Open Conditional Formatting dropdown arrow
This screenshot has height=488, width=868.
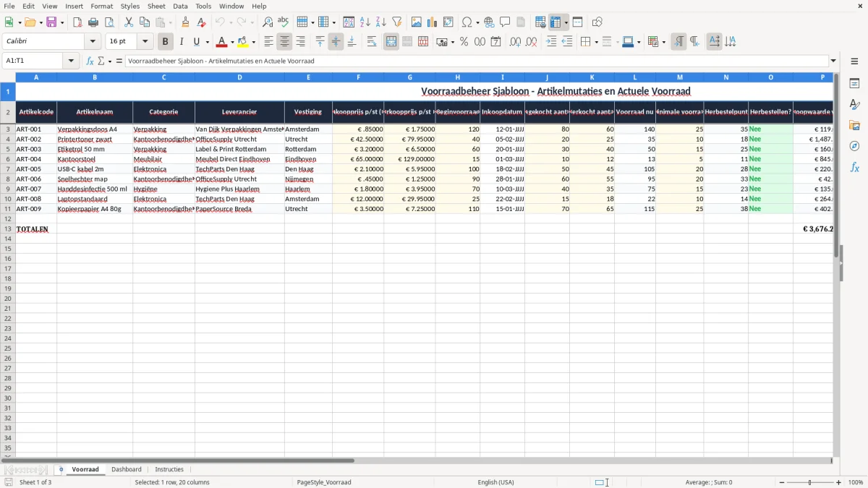click(x=663, y=42)
